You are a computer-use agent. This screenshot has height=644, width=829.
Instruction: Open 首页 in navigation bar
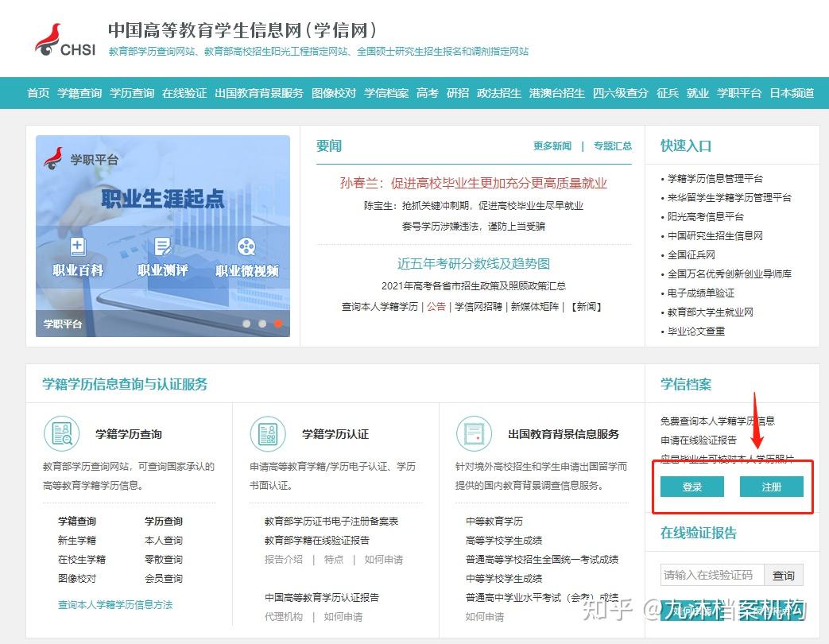(38, 93)
